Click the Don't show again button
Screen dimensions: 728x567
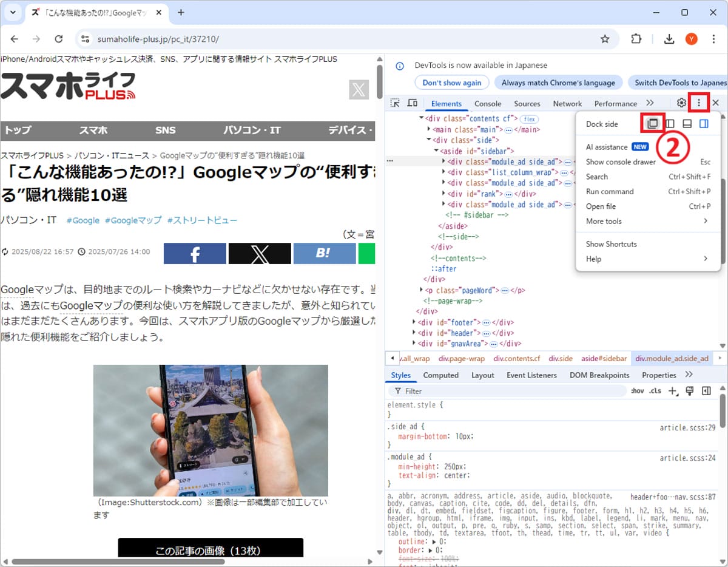[452, 83]
